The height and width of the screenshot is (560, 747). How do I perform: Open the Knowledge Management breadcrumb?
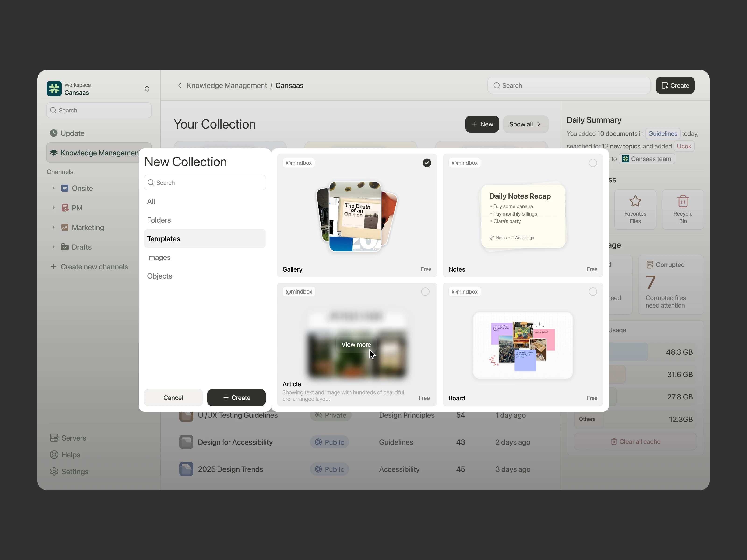[227, 85]
